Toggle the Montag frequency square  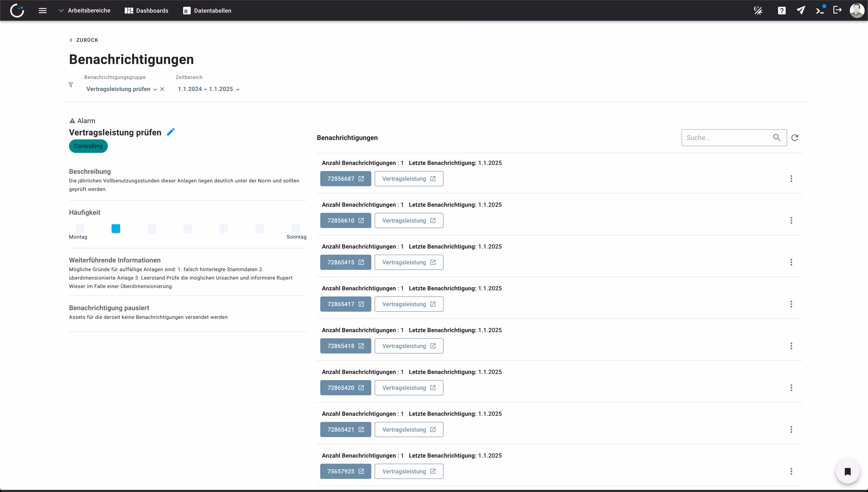(x=80, y=228)
